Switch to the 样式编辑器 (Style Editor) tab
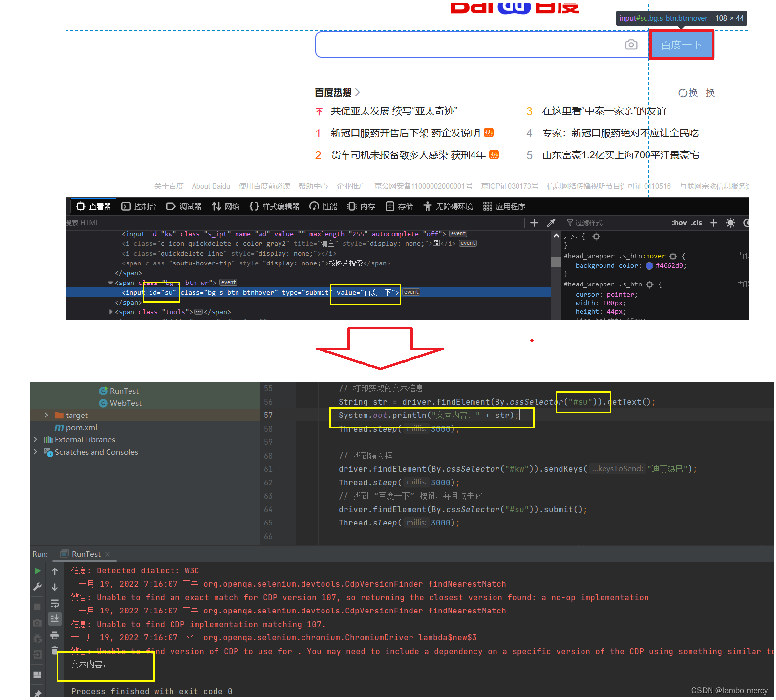 point(274,206)
